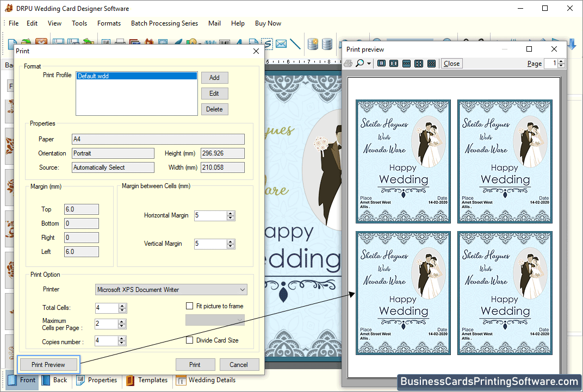Increase Maximum Cells per Page value
The height and width of the screenshot is (392, 583).
(122, 322)
